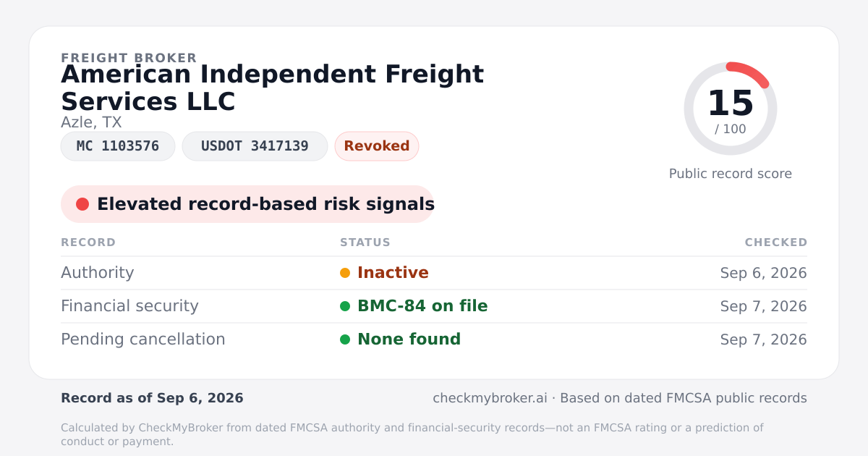Select the Financial security row label

[x=129, y=306]
